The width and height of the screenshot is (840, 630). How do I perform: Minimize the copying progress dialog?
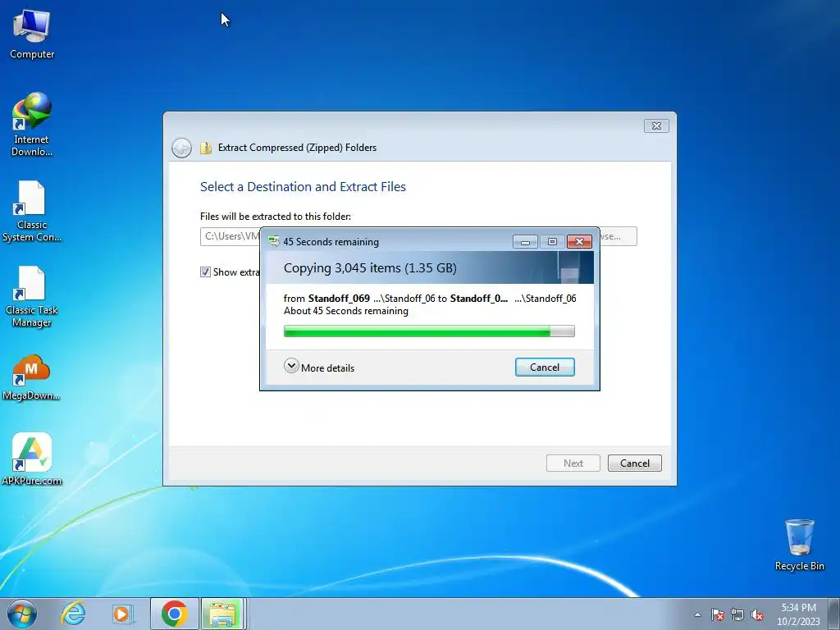[x=525, y=242]
